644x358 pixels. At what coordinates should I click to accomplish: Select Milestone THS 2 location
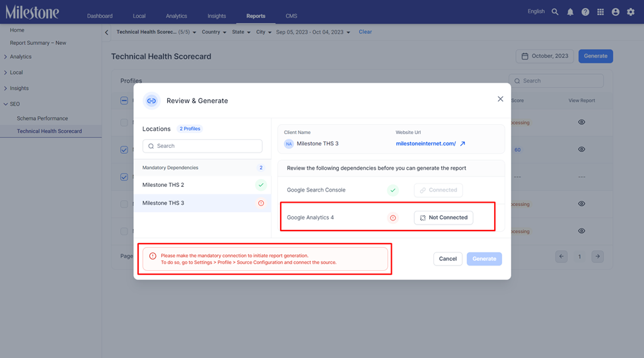[202, 185]
